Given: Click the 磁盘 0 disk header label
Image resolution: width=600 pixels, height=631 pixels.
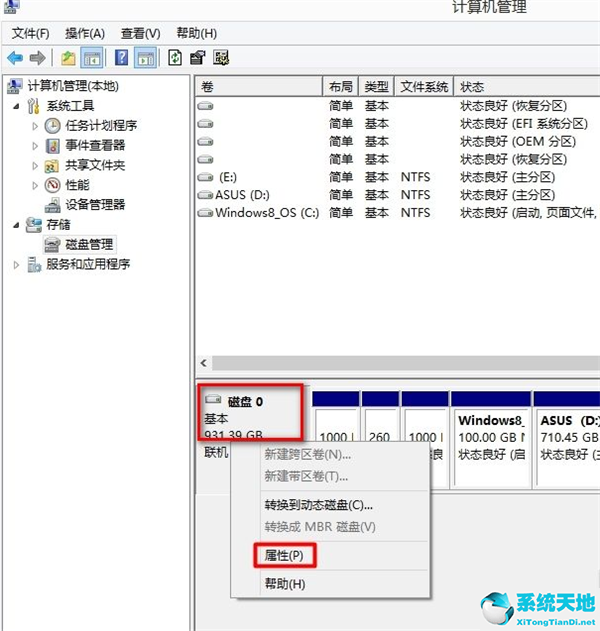Looking at the screenshot, I should point(245,402).
